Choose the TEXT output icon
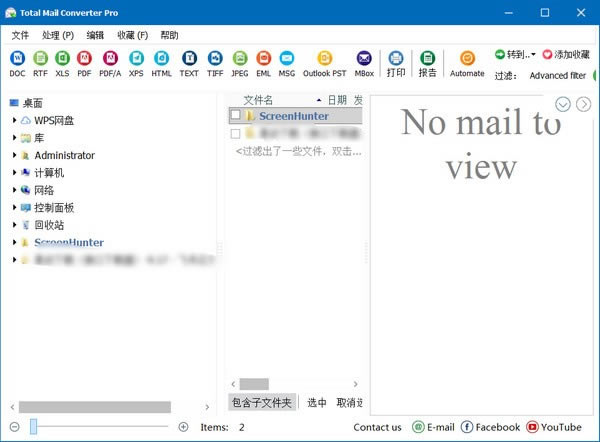 tap(189, 64)
